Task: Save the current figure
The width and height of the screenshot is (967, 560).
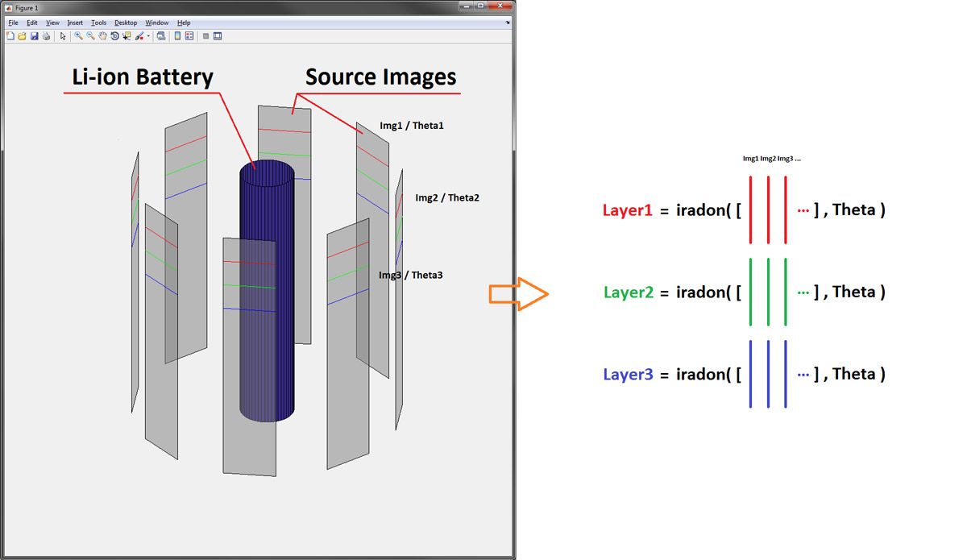Action: [34, 35]
